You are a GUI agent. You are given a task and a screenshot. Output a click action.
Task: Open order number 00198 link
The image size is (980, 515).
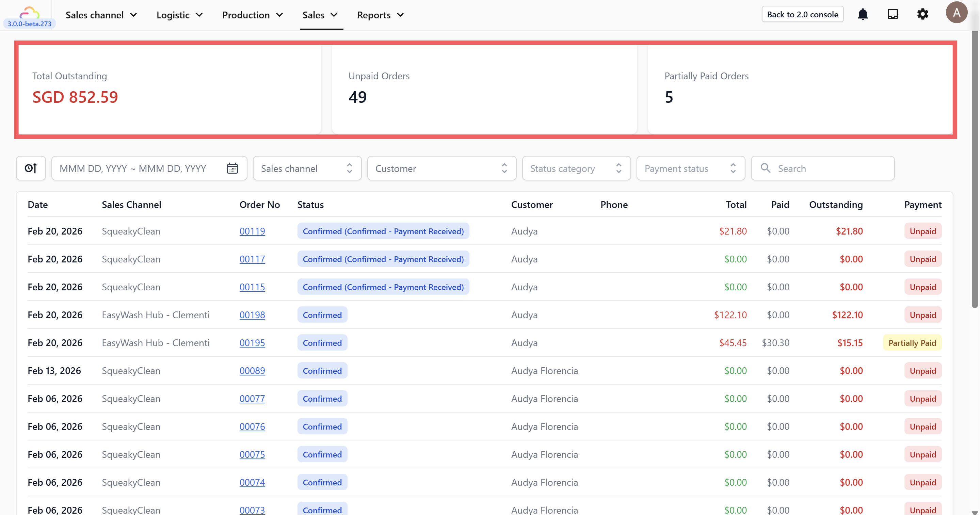pos(252,315)
